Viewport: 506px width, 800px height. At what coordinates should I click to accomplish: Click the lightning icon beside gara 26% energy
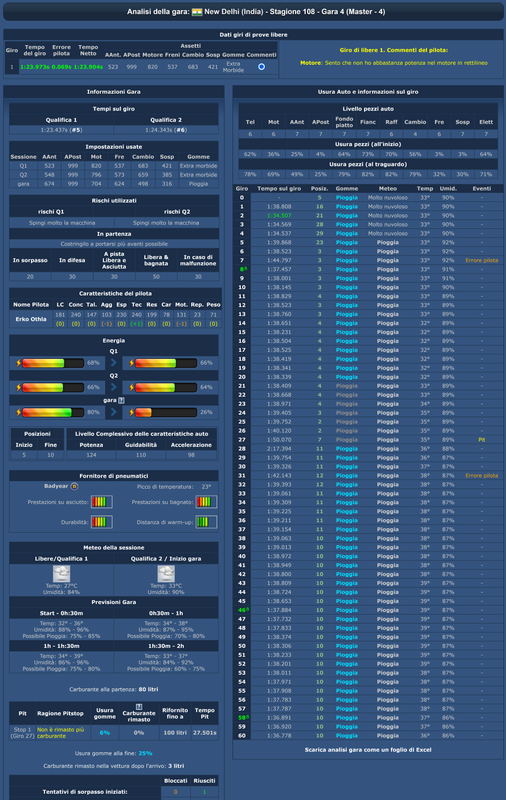coord(132,412)
